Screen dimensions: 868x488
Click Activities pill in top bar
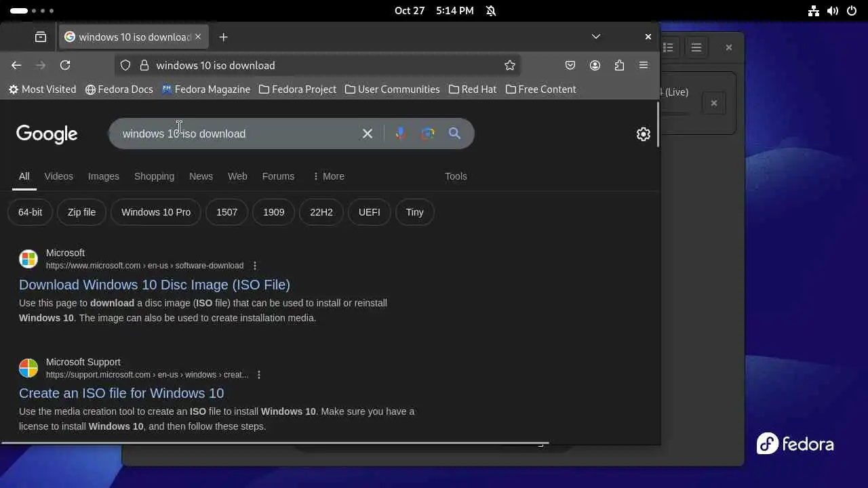(32, 11)
